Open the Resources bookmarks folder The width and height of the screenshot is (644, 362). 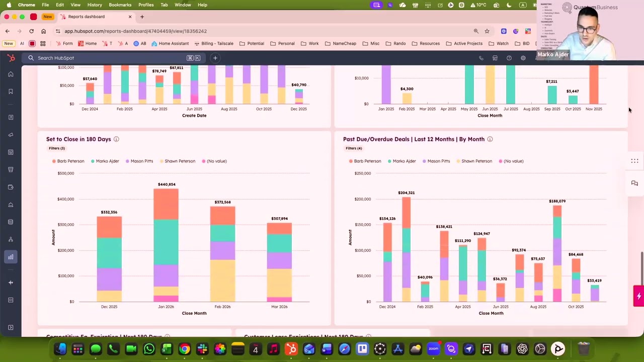pyautogui.click(x=426, y=44)
